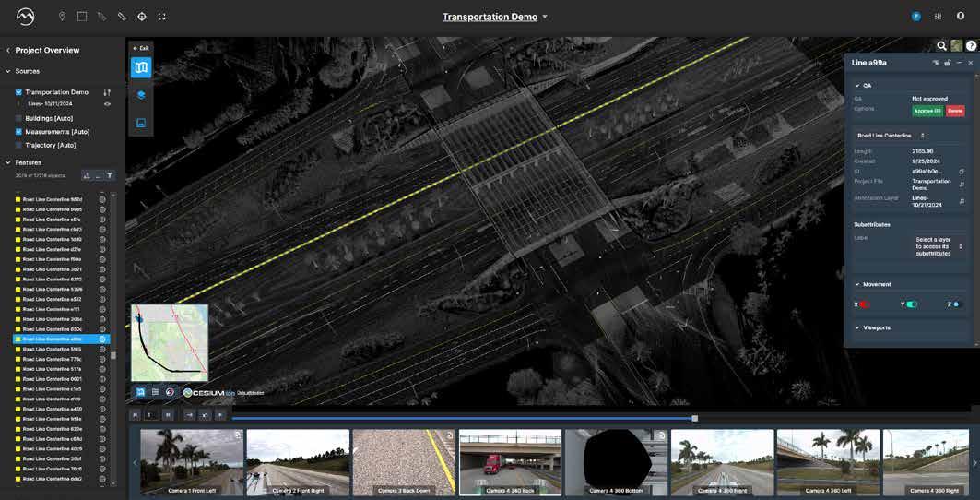Toggle the Z movement switch
The image size is (980, 500).
click(x=956, y=304)
